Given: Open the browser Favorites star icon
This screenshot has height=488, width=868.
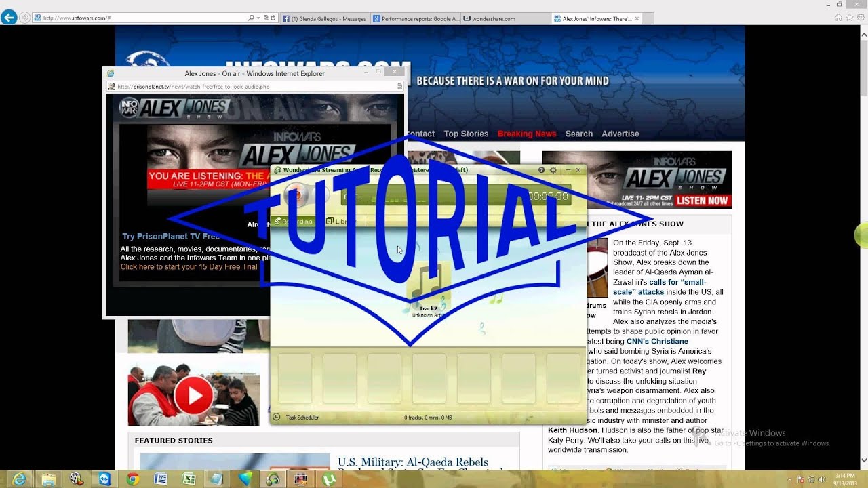Looking at the screenshot, I should tap(850, 18).
